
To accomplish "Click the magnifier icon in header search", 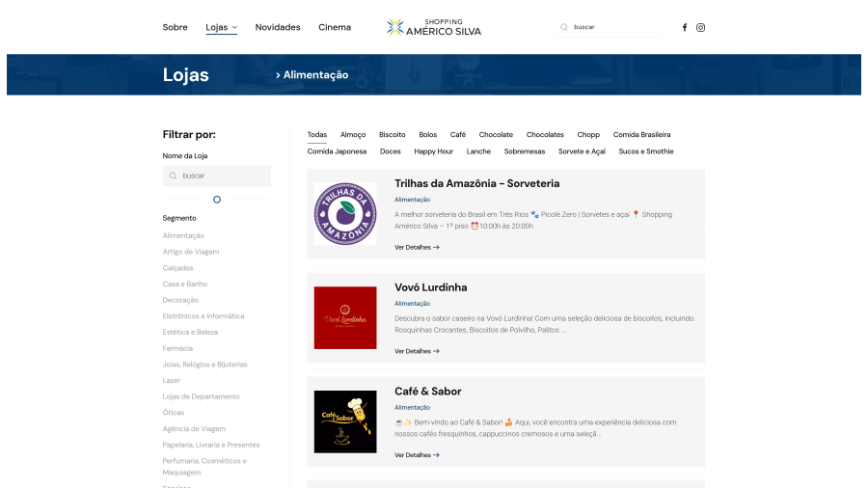I will [564, 27].
